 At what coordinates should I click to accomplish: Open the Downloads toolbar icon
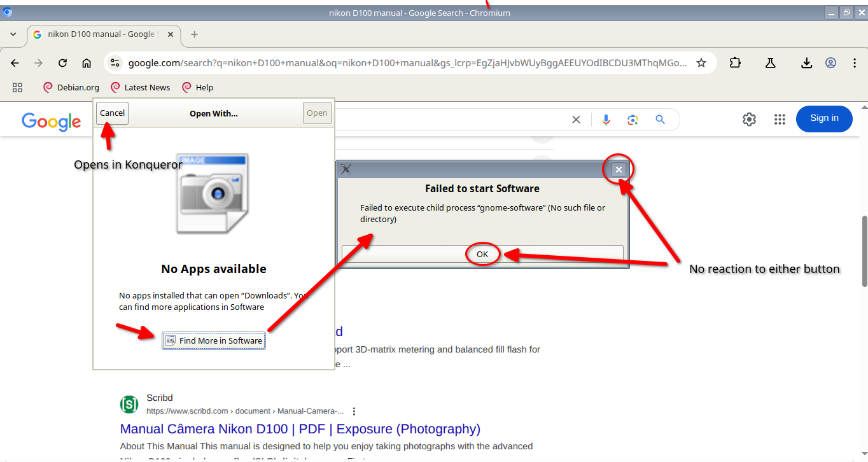tap(806, 63)
